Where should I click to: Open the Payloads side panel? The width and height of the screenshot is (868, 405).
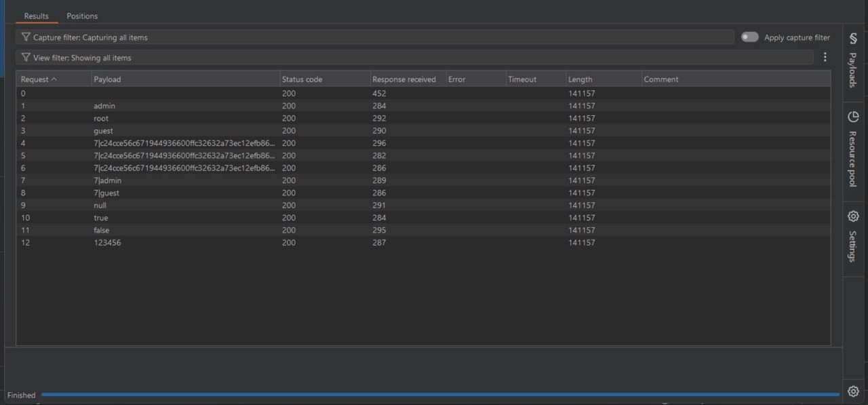[x=853, y=60]
